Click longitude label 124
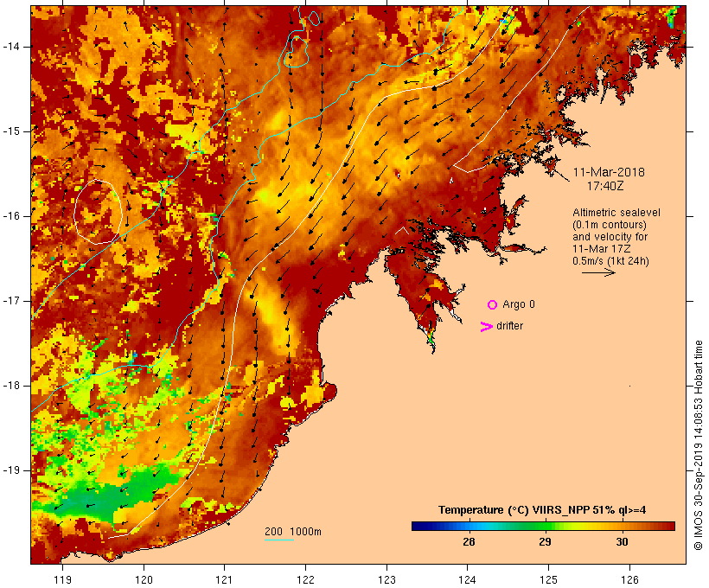The width and height of the screenshot is (709, 588). point(468,579)
